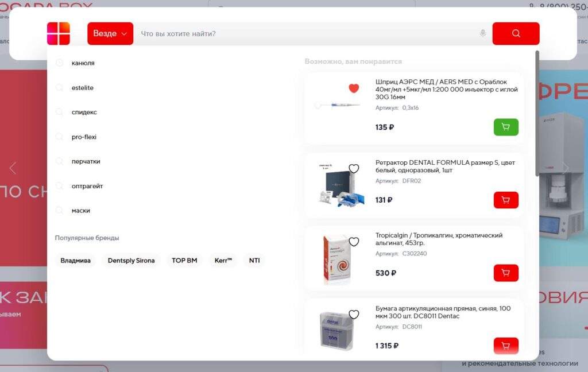Click the magnifier icon beside спидекс
Viewport: 588px width, 372px height.
[59, 112]
